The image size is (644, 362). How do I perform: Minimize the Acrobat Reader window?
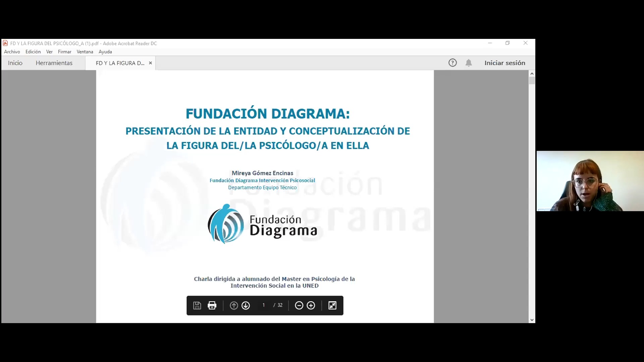pyautogui.click(x=490, y=43)
